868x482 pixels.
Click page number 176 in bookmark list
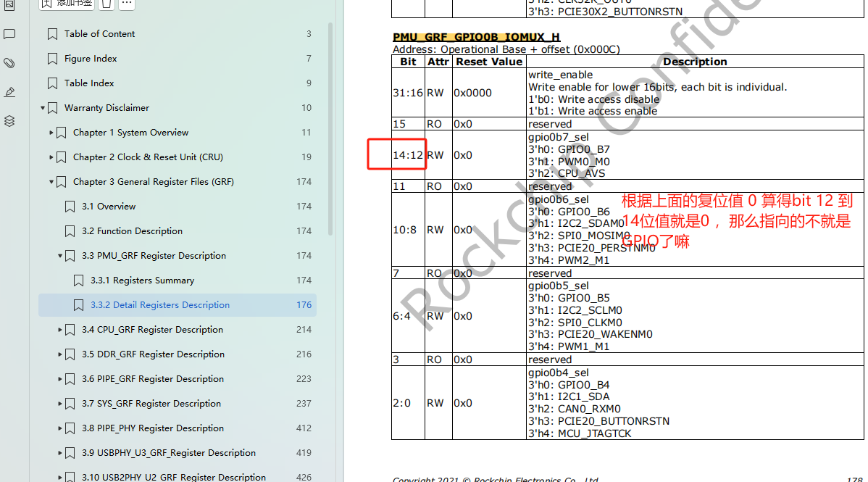pos(304,304)
